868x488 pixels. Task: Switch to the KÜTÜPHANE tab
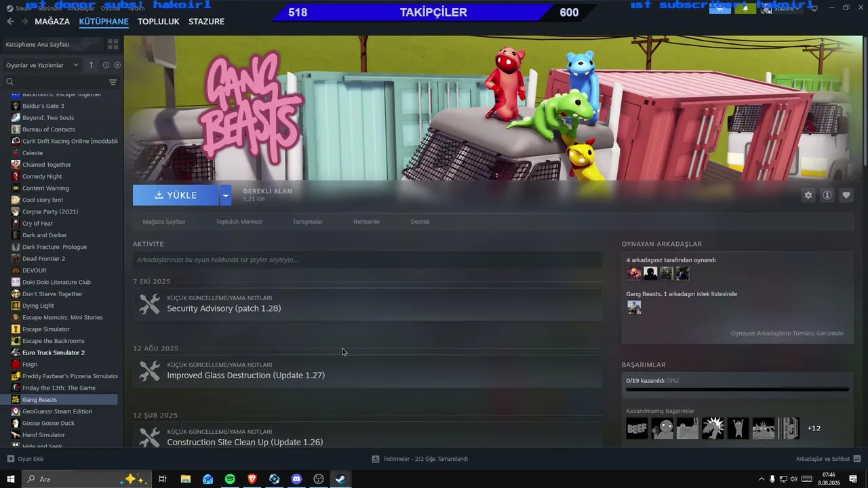(x=104, y=22)
